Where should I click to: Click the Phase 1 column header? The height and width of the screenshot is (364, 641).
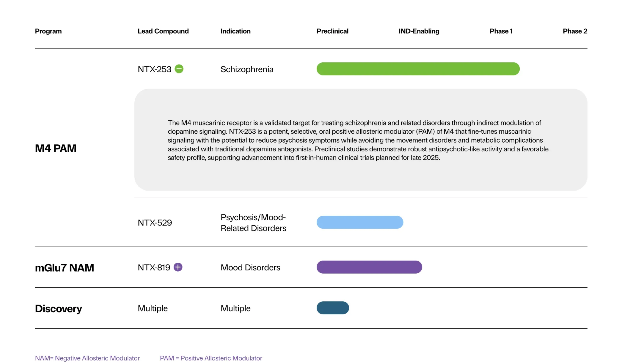click(x=501, y=31)
